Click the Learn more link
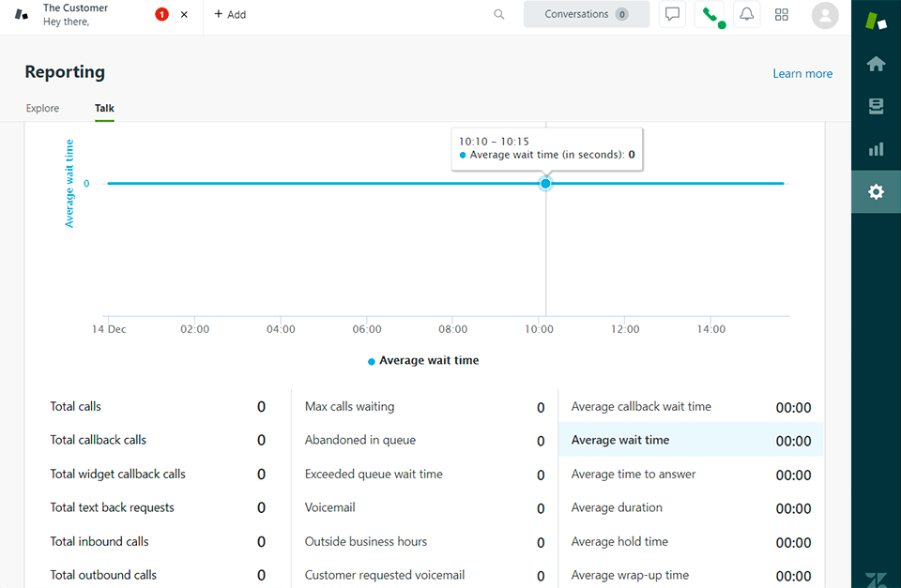 click(x=802, y=73)
